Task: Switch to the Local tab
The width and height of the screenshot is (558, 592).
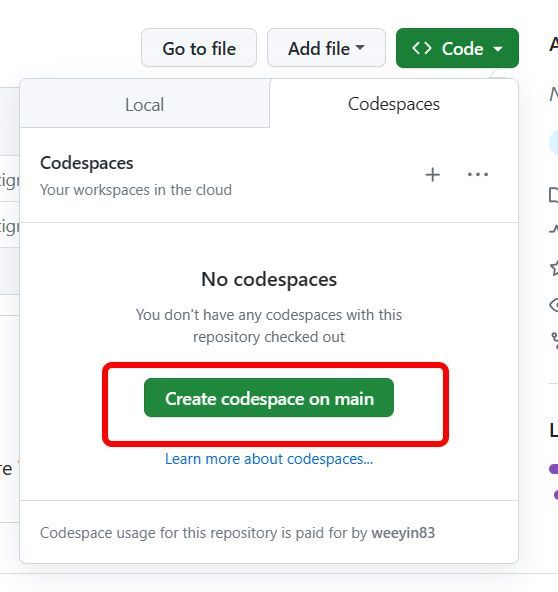Action: 145,104
